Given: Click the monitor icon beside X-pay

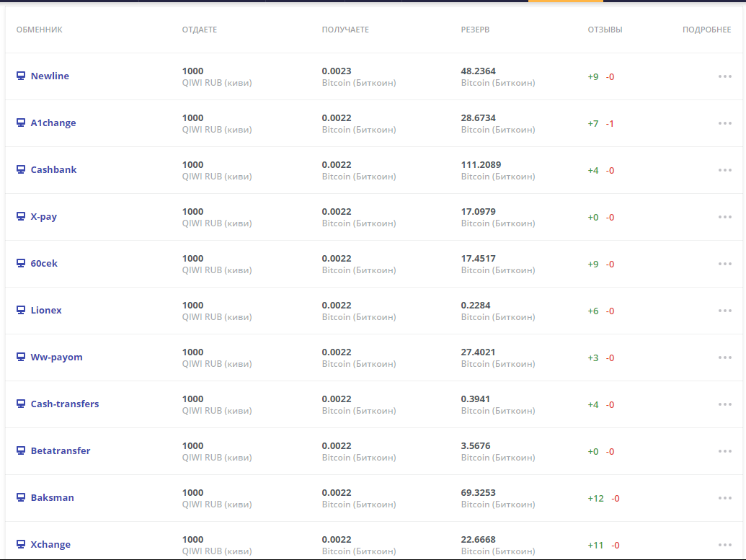Looking at the screenshot, I should (21, 216).
